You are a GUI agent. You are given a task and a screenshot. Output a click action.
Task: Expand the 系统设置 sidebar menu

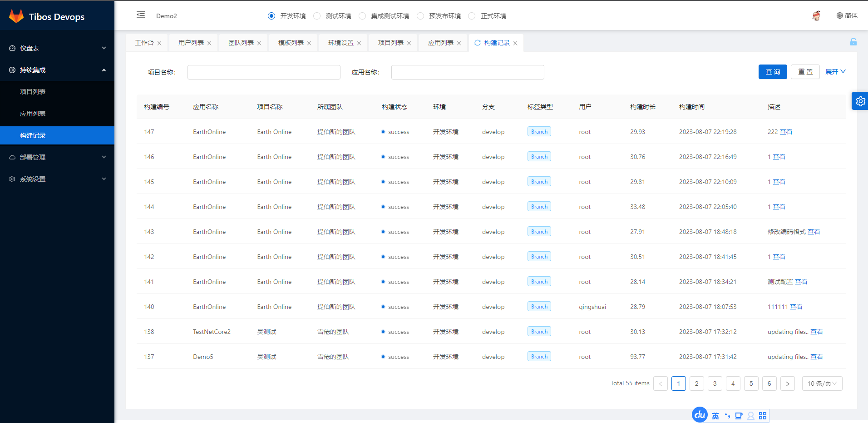coord(57,179)
